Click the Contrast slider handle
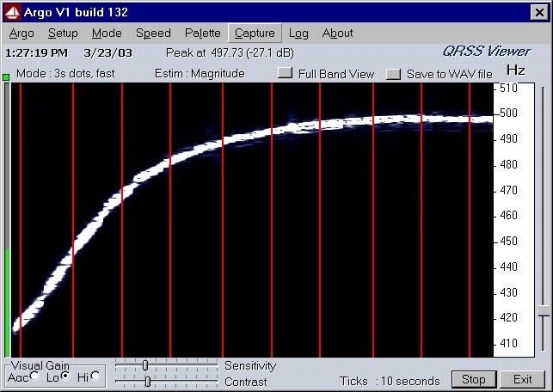The height and width of the screenshot is (392, 553). (x=148, y=380)
